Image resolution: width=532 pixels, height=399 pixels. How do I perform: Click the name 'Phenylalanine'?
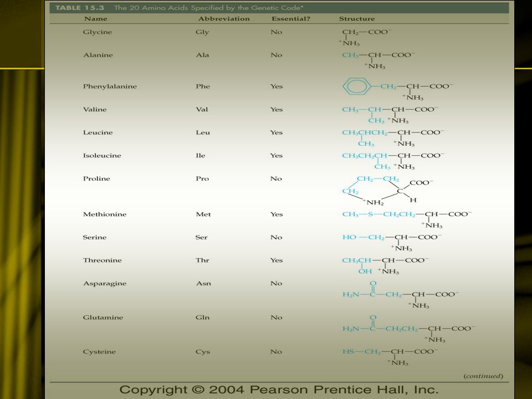(x=110, y=86)
